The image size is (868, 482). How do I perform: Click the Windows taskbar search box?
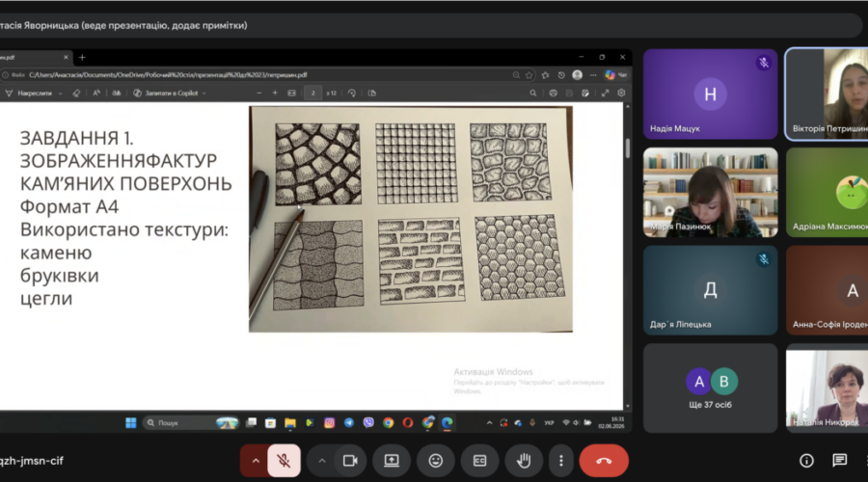point(191,423)
